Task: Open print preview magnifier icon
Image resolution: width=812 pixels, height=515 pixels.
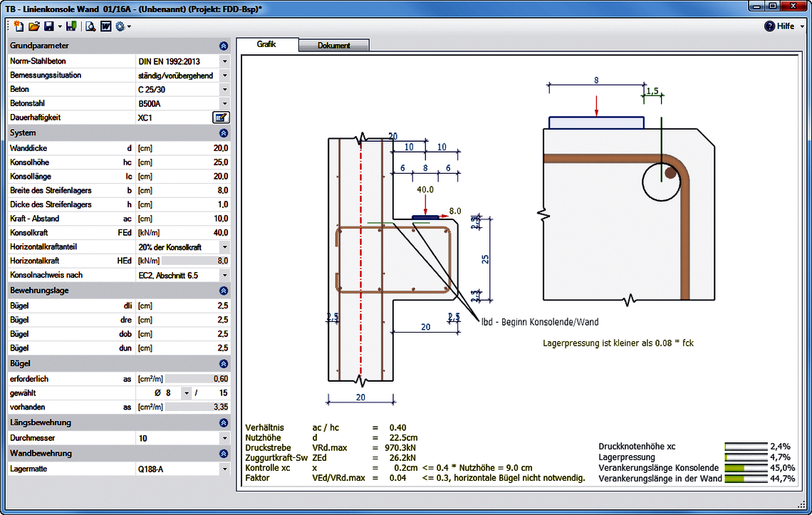Action: tap(90, 26)
